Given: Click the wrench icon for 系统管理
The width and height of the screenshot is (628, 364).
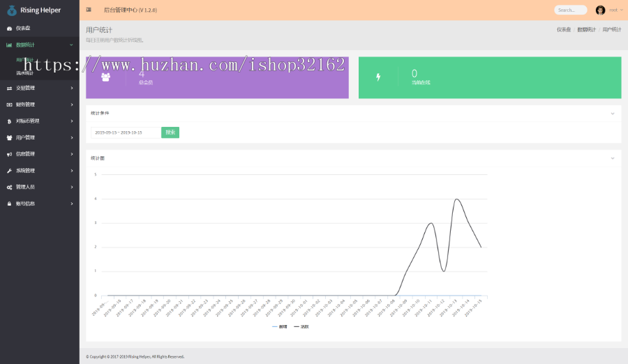Looking at the screenshot, I should (x=9, y=171).
